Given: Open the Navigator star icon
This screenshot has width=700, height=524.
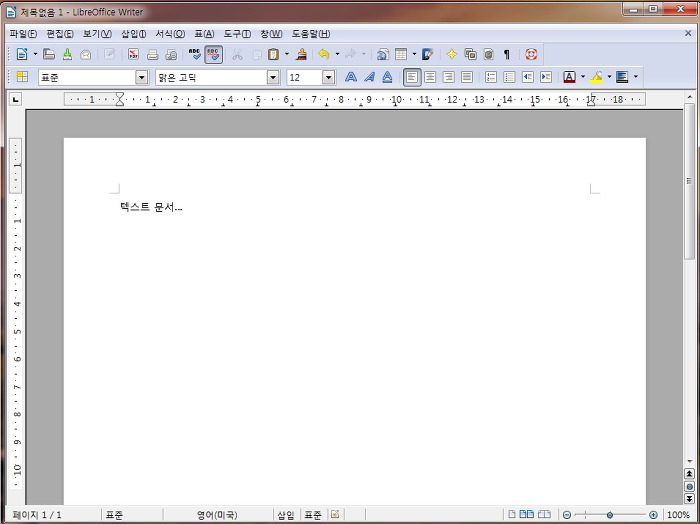Looking at the screenshot, I should point(452,54).
